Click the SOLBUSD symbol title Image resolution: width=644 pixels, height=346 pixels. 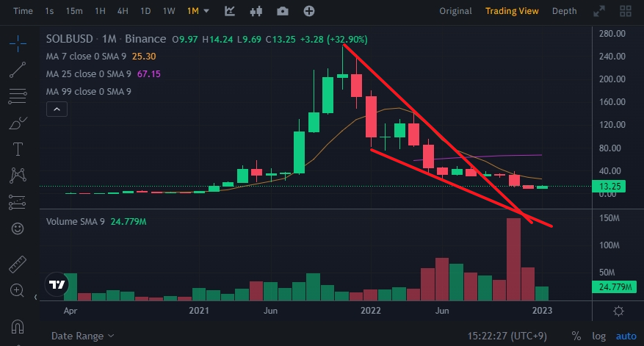point(70,39)
